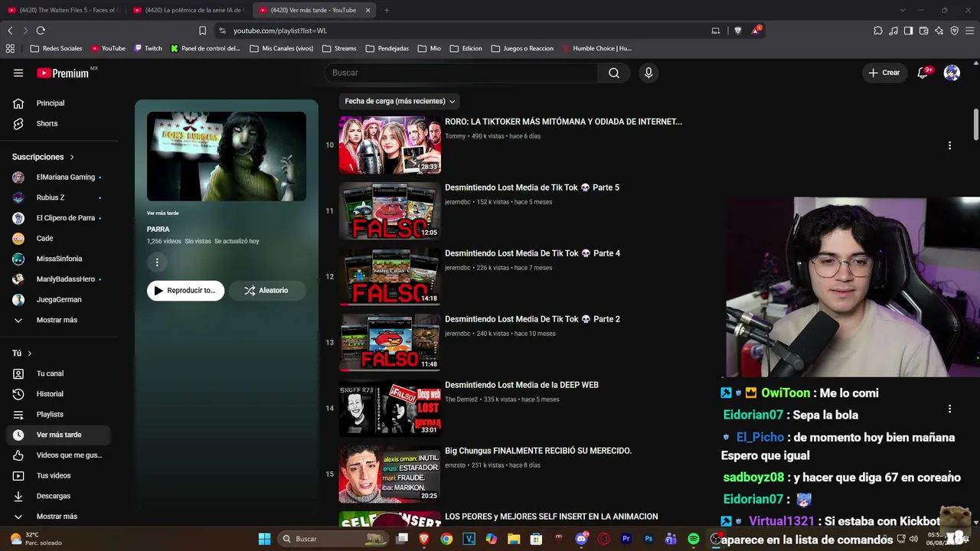980x551 pixels.
Task: Open Brave Rewards triangle icon
Action: pyautogui.click(x=756, y=31)
